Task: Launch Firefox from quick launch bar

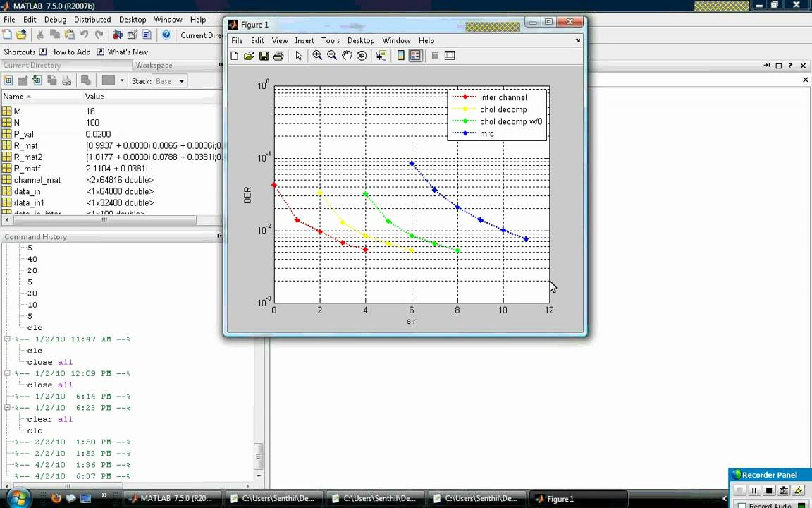Action: (x=56, y=498)
